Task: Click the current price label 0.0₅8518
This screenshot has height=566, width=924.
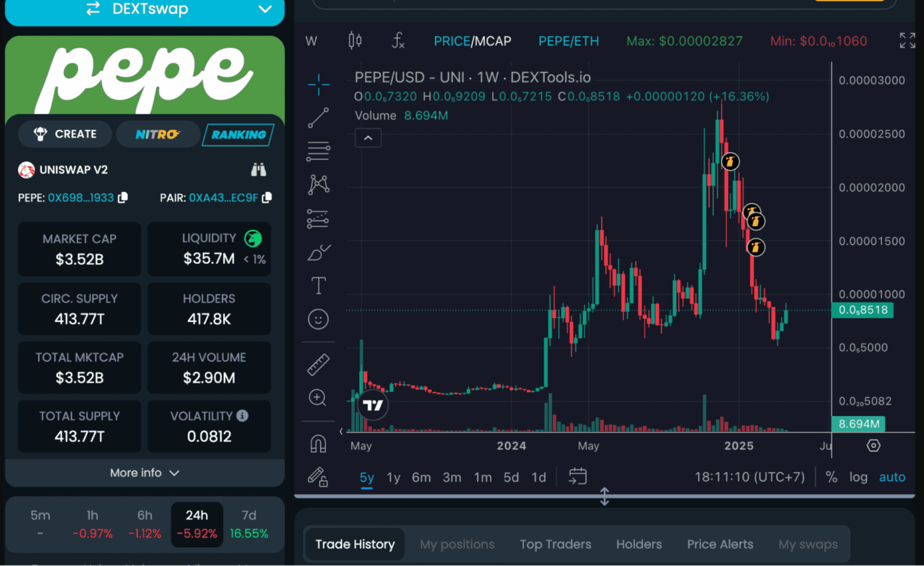Action: 863,310
